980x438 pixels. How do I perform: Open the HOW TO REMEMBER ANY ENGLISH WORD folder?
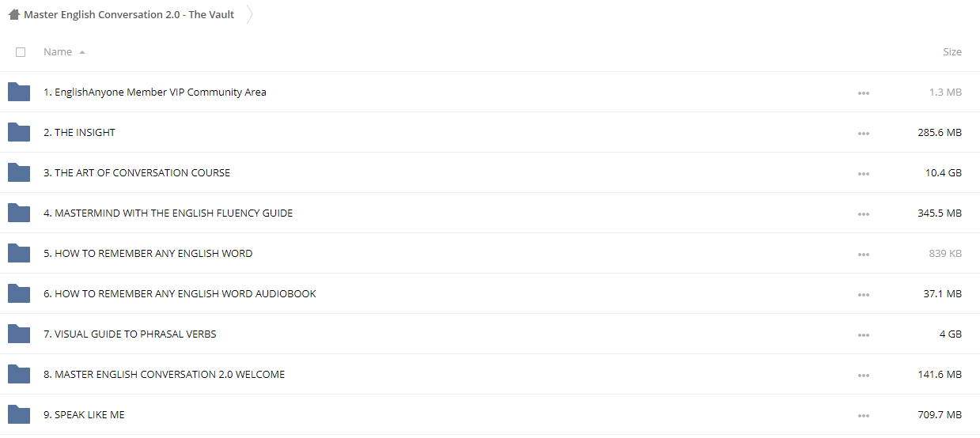click(x=148, y=253)
